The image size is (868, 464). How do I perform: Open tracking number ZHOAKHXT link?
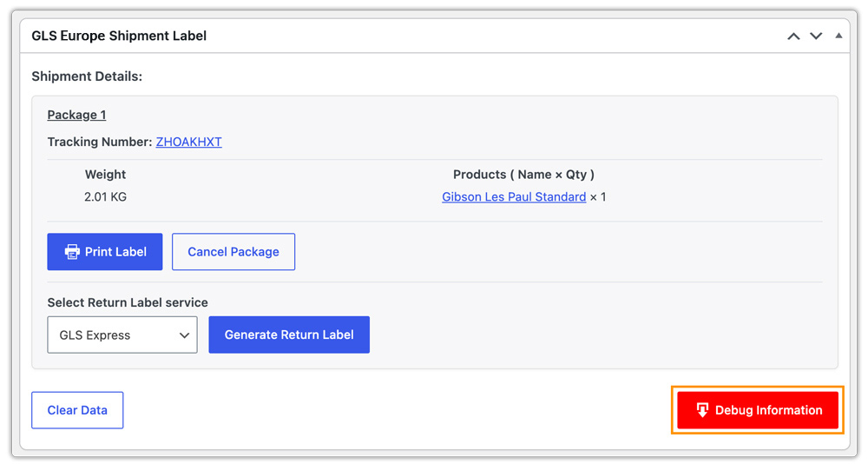pyautogui.click(x=188, y=142)
